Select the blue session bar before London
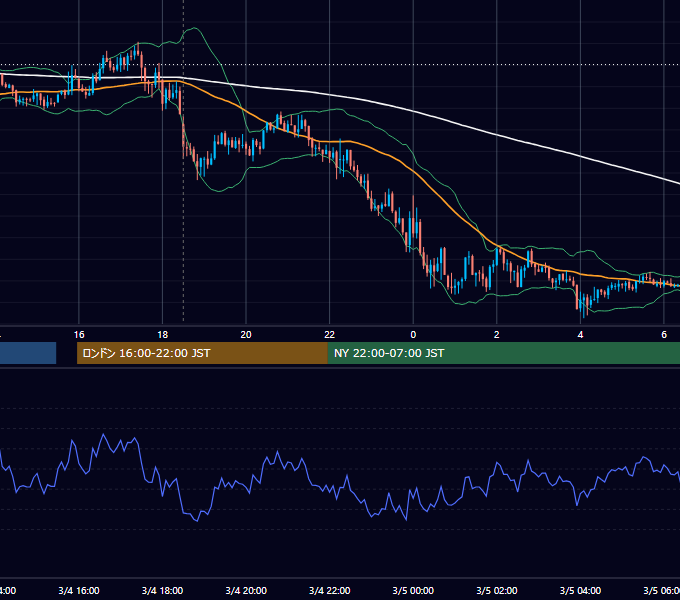Image resolution: width=680 pixels, height=600 pixels. tap(28, 353)
